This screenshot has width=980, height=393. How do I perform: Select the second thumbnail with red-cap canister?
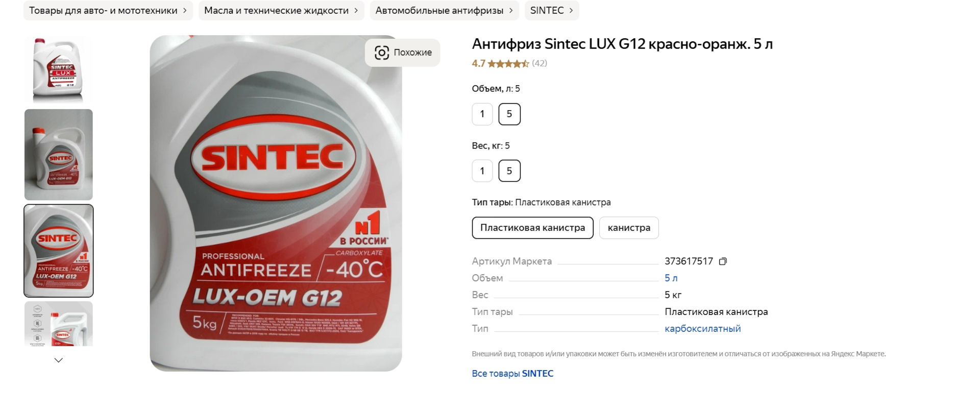pyautogui.click(x=59, y=155)
